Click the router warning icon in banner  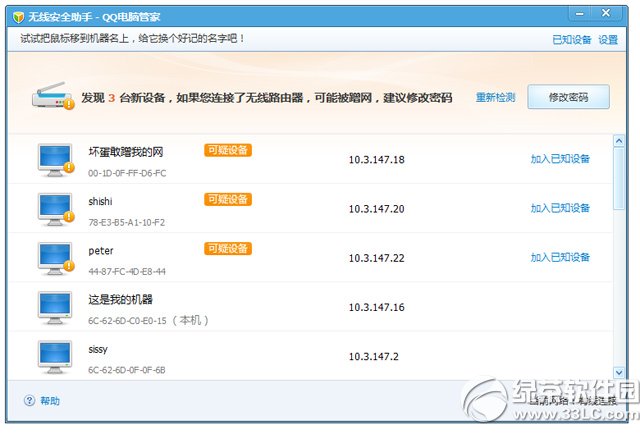(52, 97)
